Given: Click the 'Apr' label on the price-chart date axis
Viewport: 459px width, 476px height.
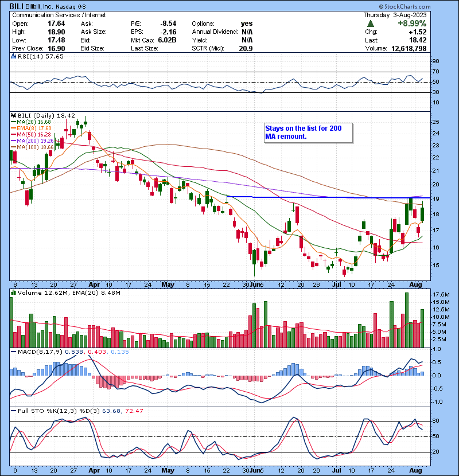Looking at the screenshot, I should 94,285.
